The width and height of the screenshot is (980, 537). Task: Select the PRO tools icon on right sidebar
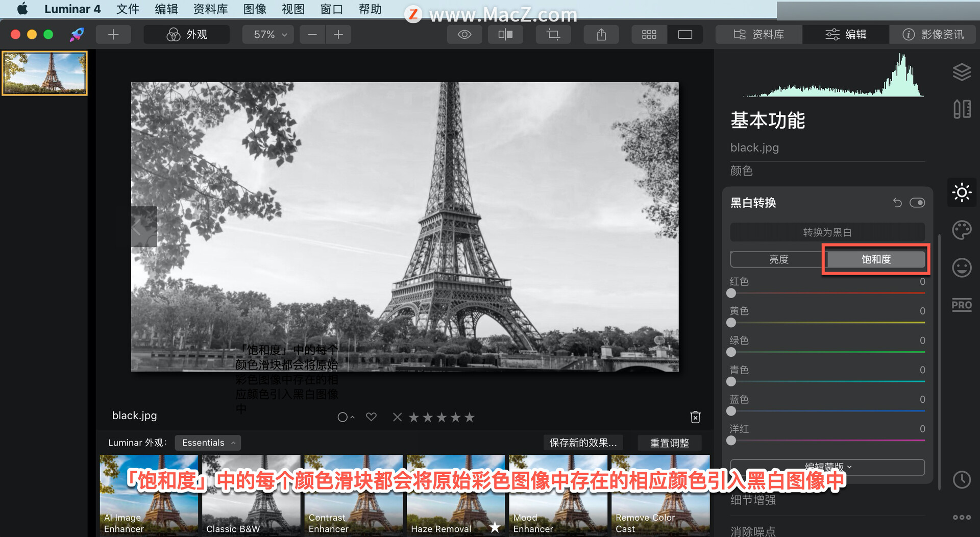pyautogui.click(x=962, y=305)
